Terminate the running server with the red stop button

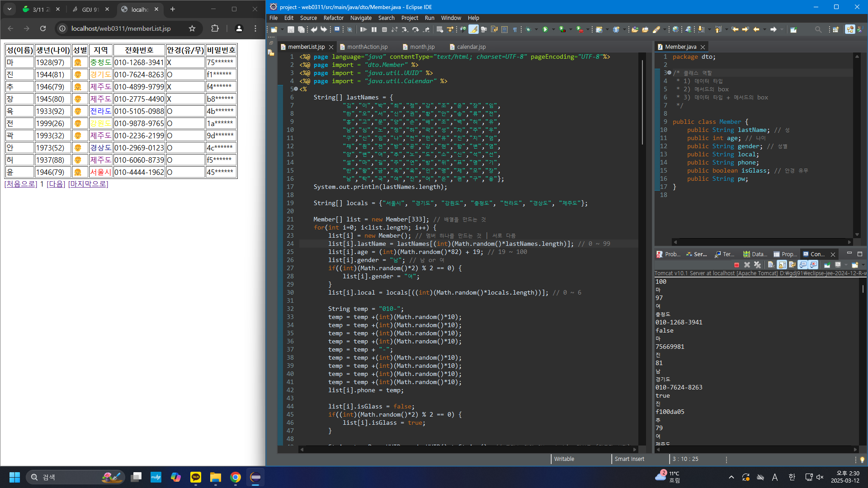pos(736,265)
